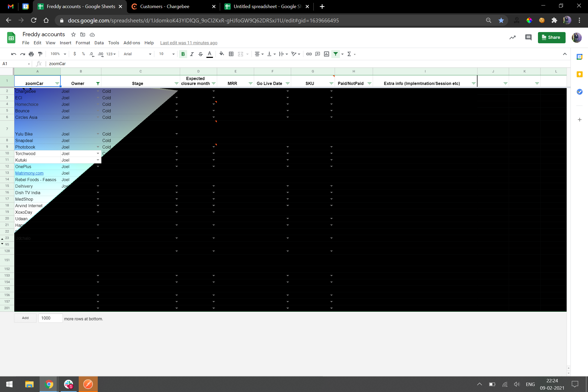588x392 pixels.
Task: Toggle bold formatting button
Action: coord(183,54)
